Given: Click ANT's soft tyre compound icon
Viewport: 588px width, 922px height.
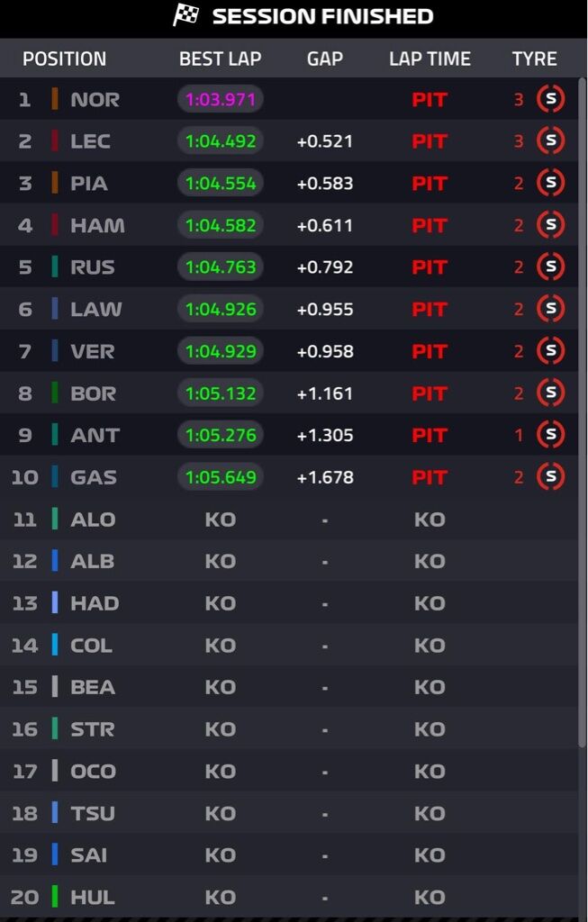Looking at the screenshot, I should (x=550, y=435).
